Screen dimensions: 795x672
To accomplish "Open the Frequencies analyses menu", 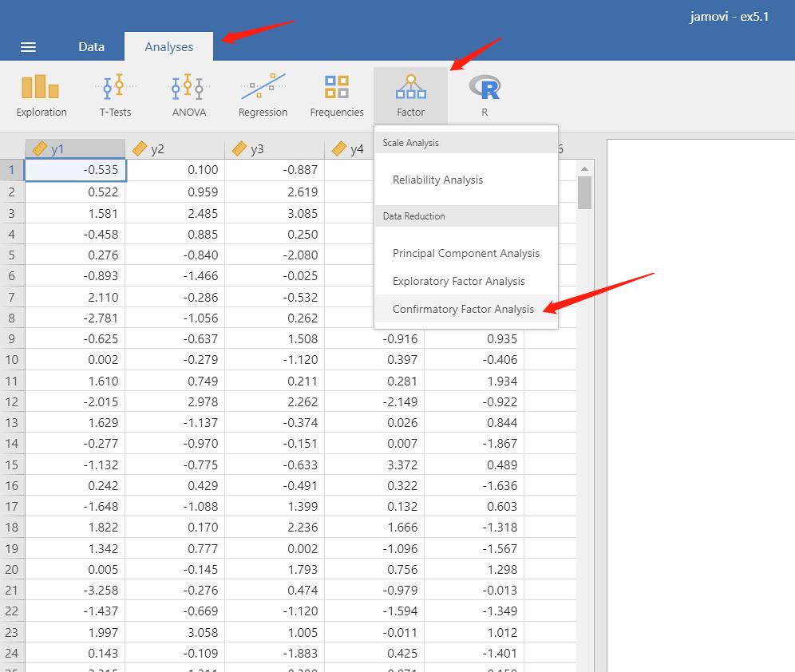I will (337, 95).
